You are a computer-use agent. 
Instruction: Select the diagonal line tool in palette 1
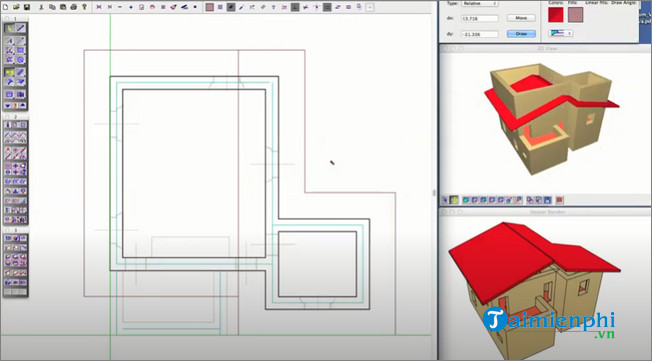(20, 28)
